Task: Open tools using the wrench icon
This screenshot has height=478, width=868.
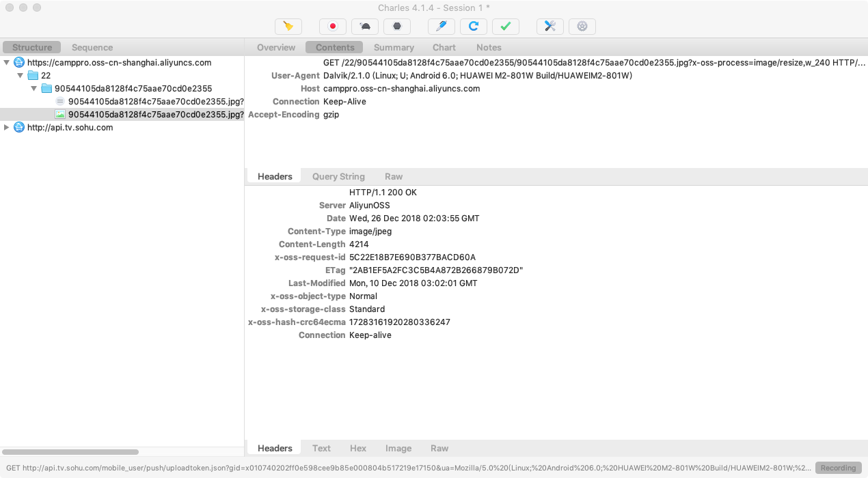Action: coord(550,26)
